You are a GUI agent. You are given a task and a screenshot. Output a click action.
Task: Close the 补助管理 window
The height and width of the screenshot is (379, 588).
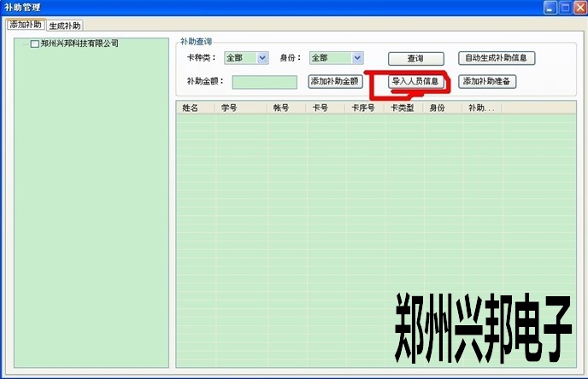pos(580,8)
